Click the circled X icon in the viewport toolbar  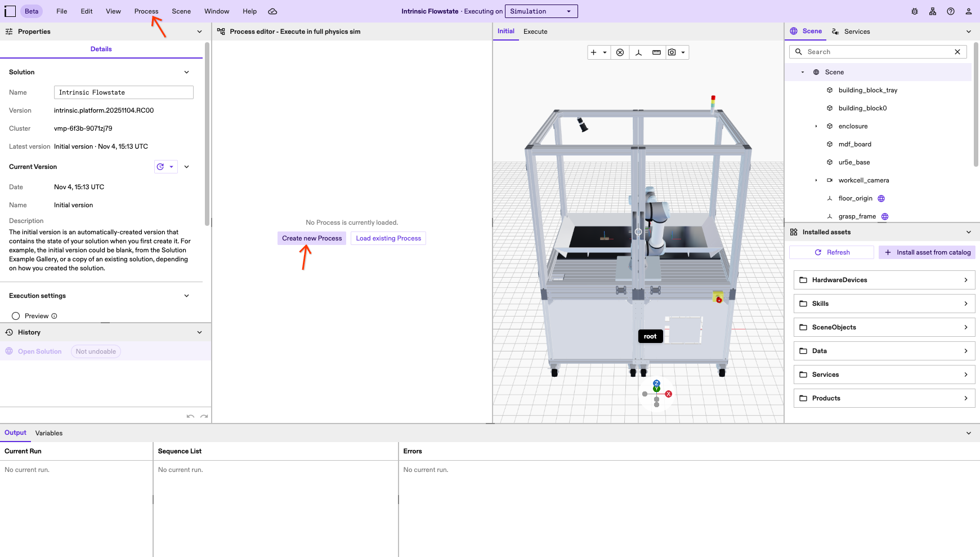[x=620, y=52]
